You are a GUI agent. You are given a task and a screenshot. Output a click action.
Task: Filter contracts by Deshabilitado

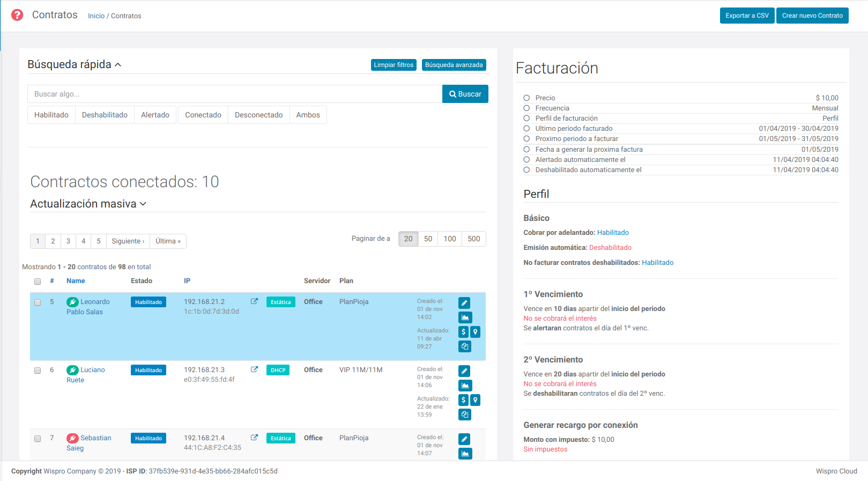coord(105,115)
